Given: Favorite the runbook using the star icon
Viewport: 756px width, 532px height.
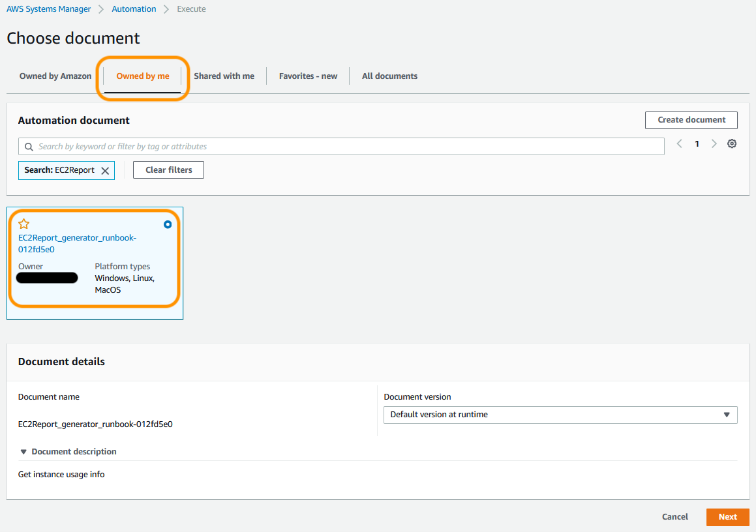Looking at the screenshot, I should point(23,224).
